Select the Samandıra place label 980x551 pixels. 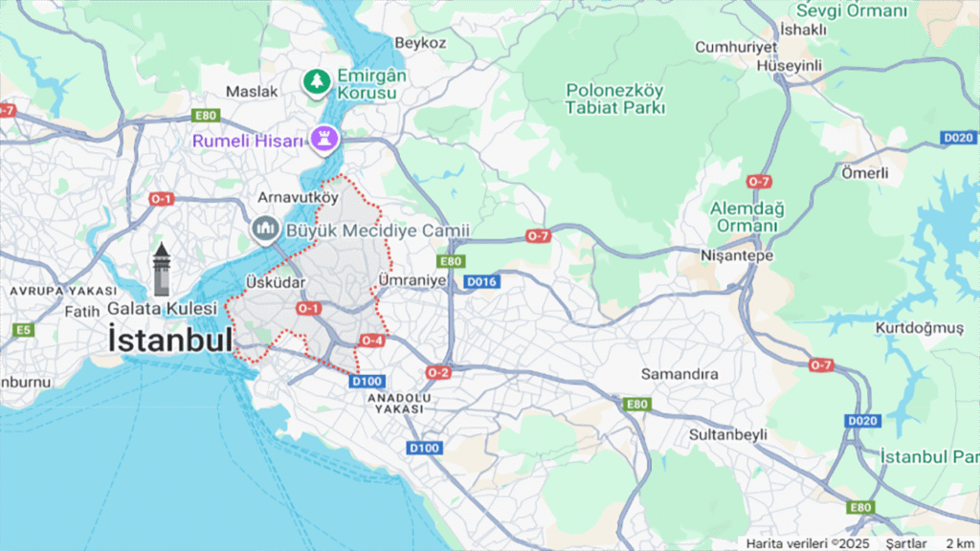679,374
